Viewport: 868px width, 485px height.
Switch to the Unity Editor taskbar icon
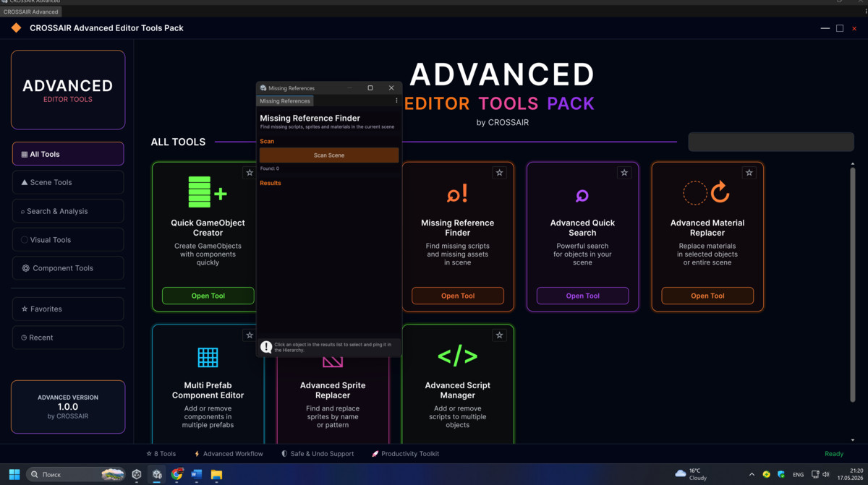157,474
